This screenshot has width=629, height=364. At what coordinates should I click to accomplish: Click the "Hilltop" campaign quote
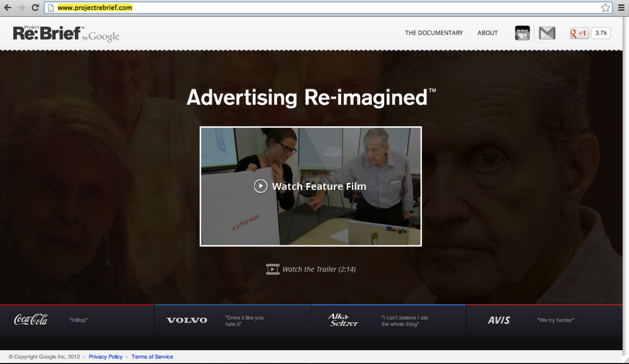(x=79, y=320)
